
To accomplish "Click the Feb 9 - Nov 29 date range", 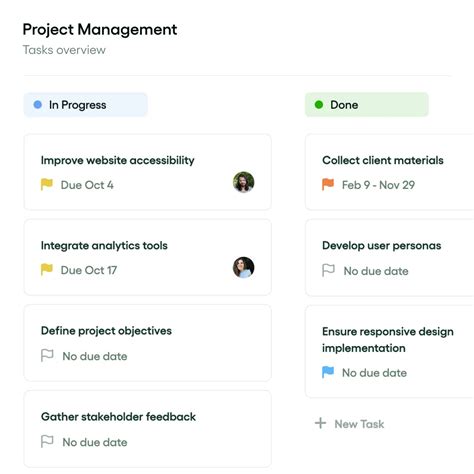I will pyautogui.click(x=378, y=185).
